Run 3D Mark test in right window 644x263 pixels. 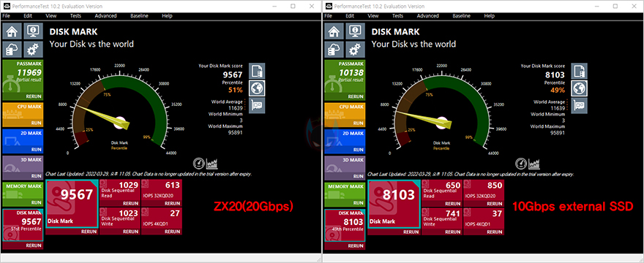point(359,176)
